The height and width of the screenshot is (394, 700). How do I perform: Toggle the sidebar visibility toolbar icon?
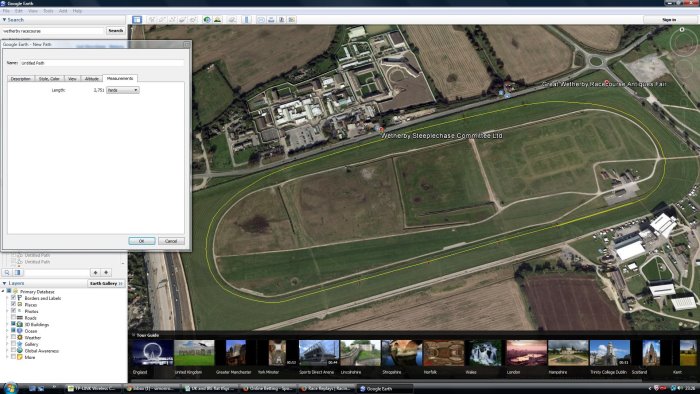(137, 20)
